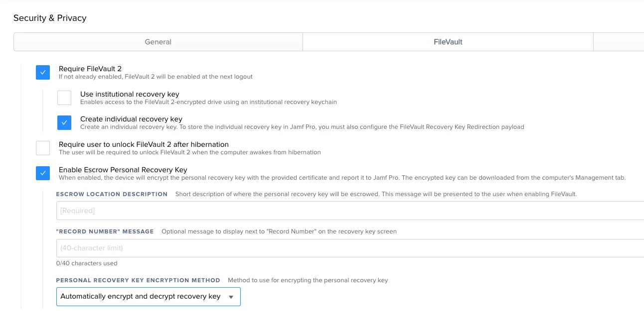
Task: Uncheck the Require FileVault 2 checkbox
Action: [43, 73]
